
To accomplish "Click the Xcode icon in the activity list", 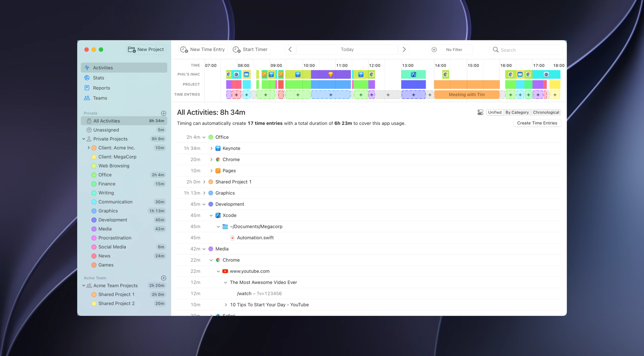I will click(x=218, y=215).
